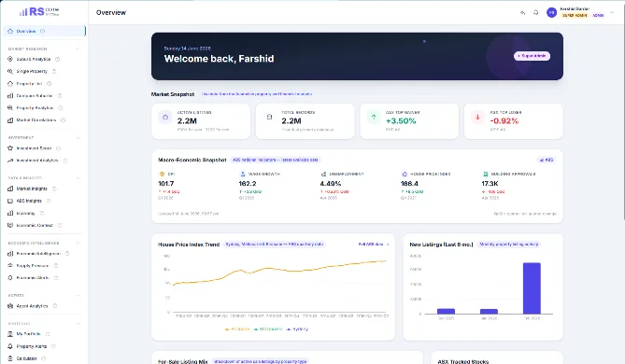
Task: Click the -0.92% ASX top loser value
Action: click(504, 121)
